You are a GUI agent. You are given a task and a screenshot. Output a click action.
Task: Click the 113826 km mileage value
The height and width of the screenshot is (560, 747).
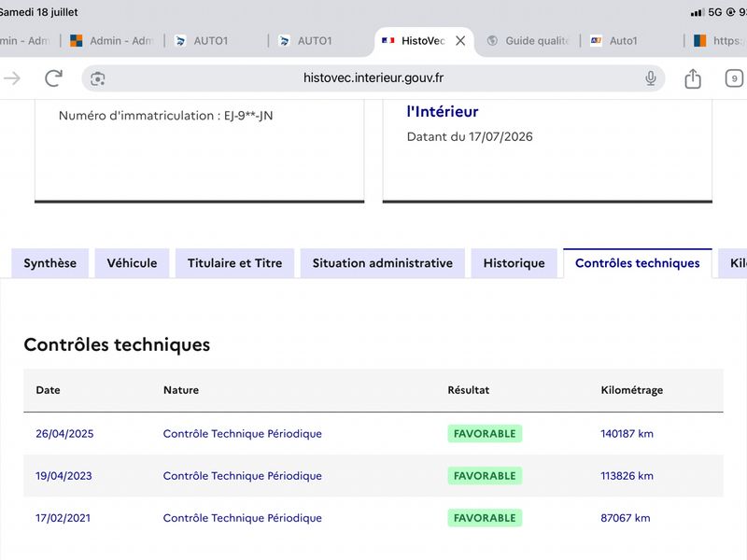627,476
